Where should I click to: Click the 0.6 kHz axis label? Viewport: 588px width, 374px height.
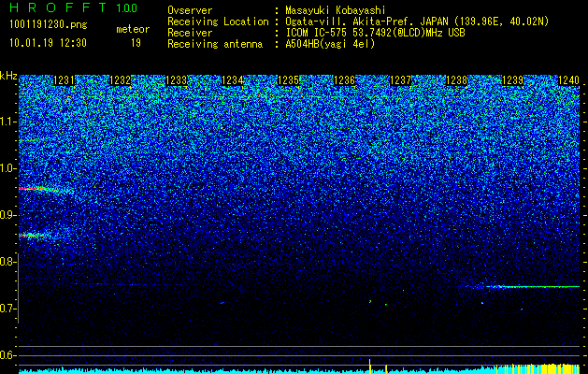coord(7,355)
